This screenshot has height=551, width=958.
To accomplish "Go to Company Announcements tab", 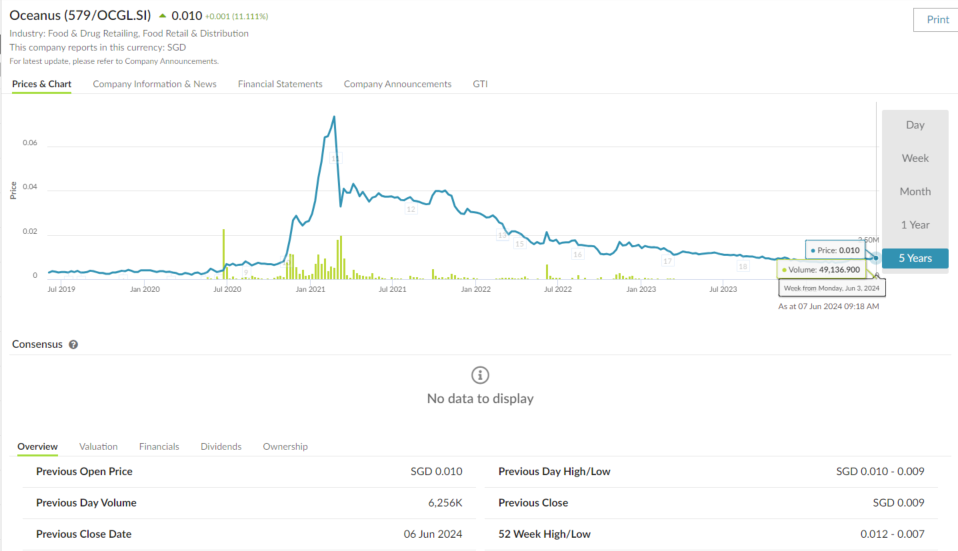I will coord(397,84).
